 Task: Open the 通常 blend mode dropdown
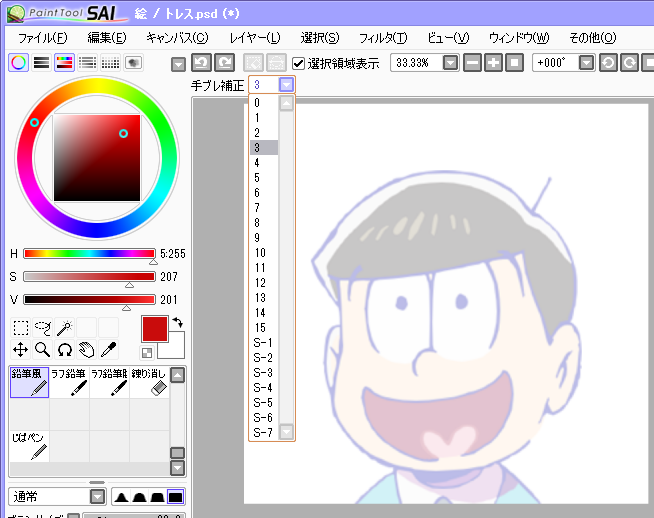tap(58, 497)
